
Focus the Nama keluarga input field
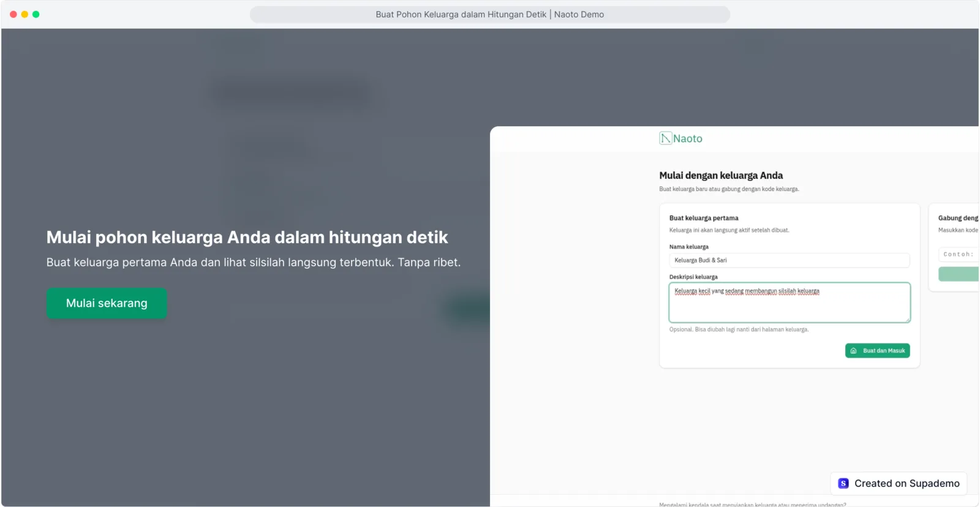point(789,260)
